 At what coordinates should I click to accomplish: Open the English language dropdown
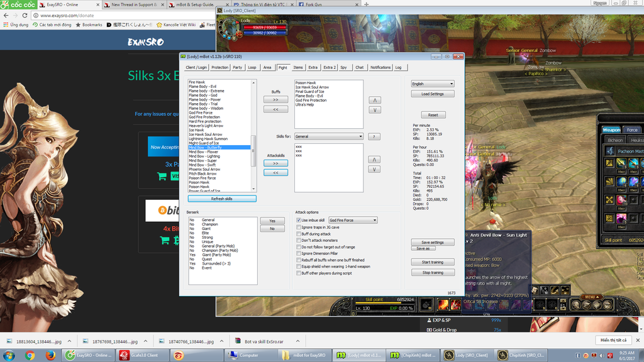(432, 84)
